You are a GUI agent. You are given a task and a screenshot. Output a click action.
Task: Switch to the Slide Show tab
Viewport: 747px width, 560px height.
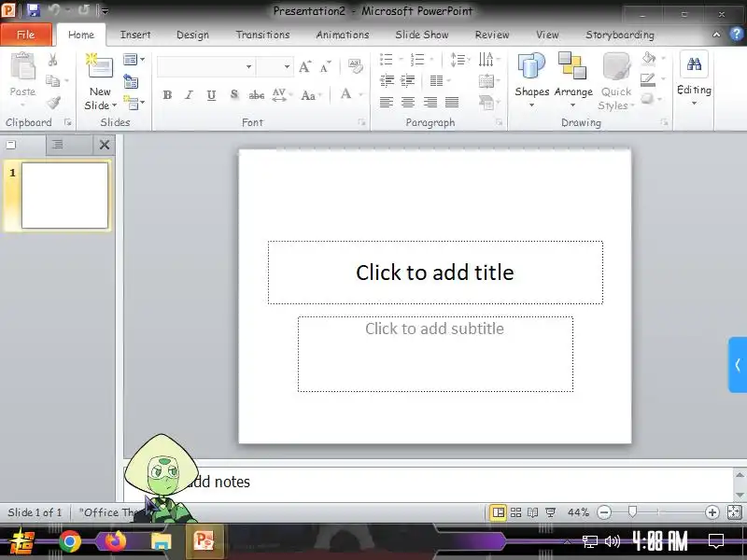(x=422, y=35)
